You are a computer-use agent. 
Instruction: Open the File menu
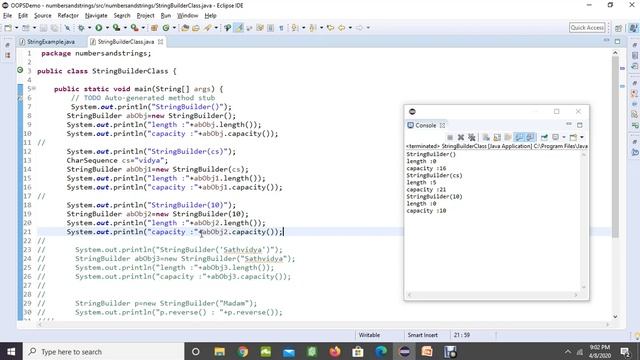click(x=7, y=16)
